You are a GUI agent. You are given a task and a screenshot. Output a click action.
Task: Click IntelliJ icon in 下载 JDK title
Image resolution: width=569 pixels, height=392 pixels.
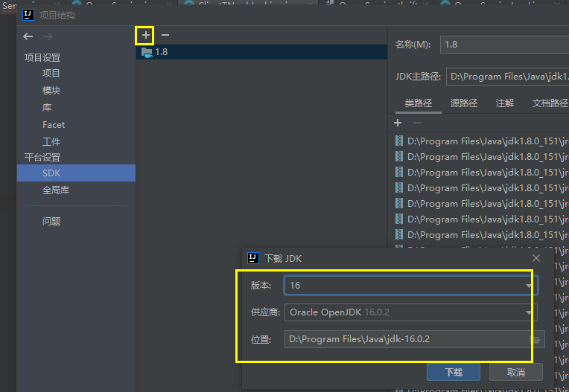point(253,258)
